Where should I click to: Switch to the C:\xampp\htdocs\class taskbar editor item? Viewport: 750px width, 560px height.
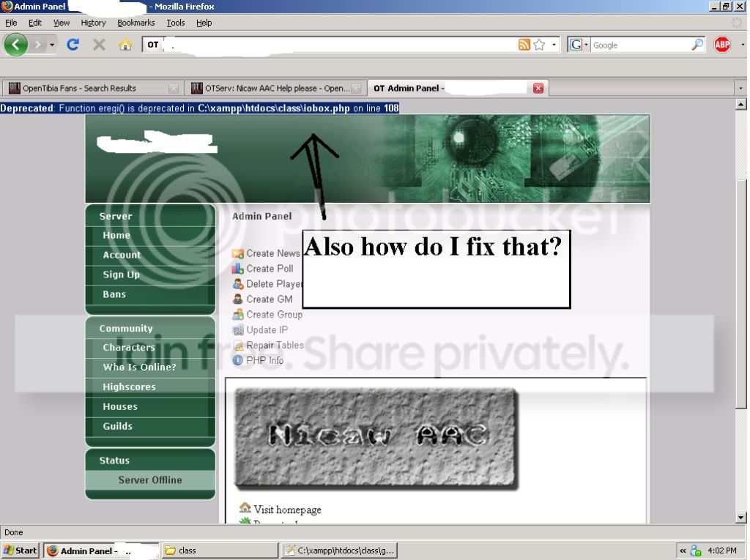[340, 550]
